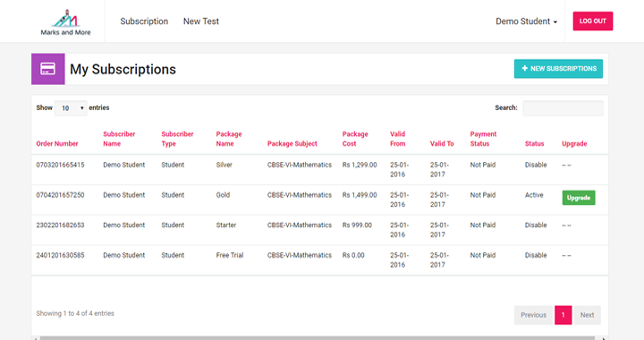644x340 pixels.
Task: Sort by Subscriber Name column header
Action: [119, 139]
